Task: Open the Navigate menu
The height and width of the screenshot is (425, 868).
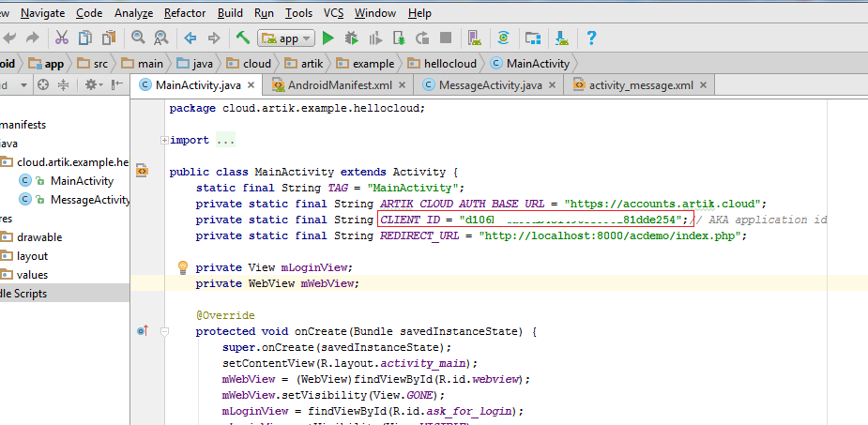Action: (42, 13)
